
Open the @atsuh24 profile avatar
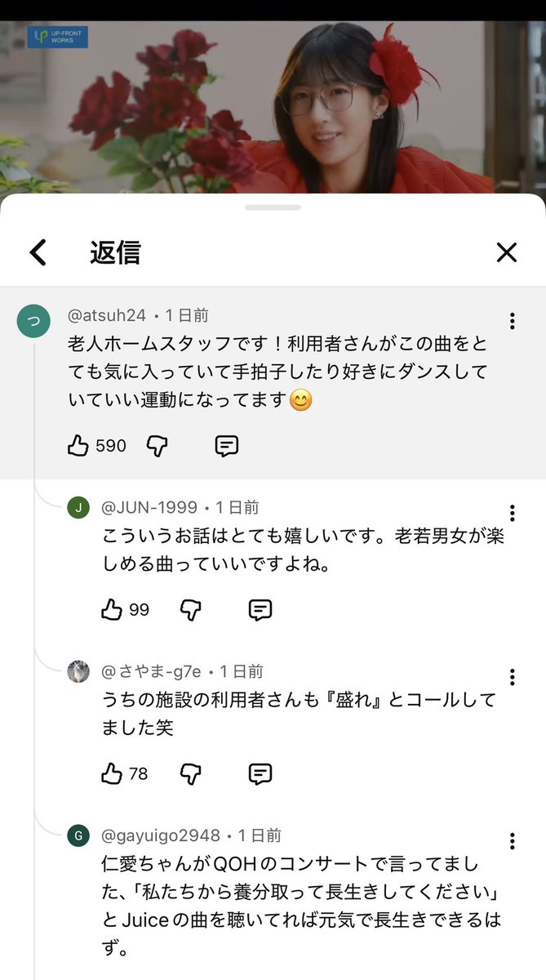click(x=33, y=322)
